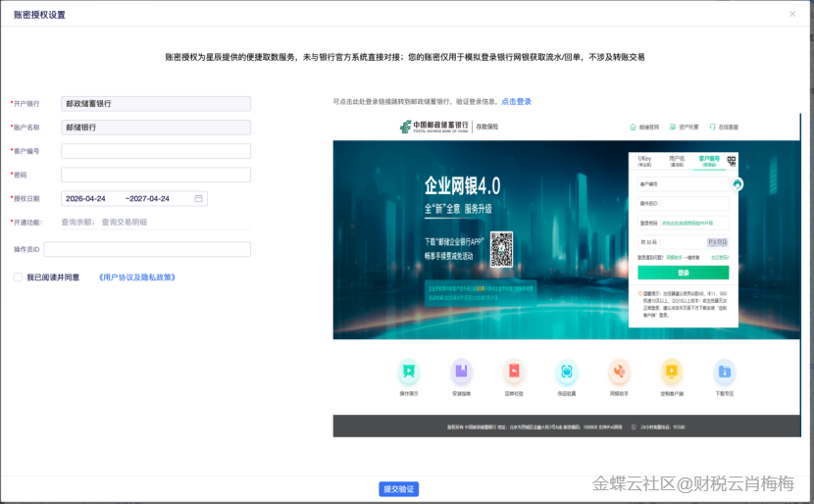The width and height of the screenshot is (814, 504).
Task: Open the 下载专区 blue folder icon
Action: click(724, 371)
